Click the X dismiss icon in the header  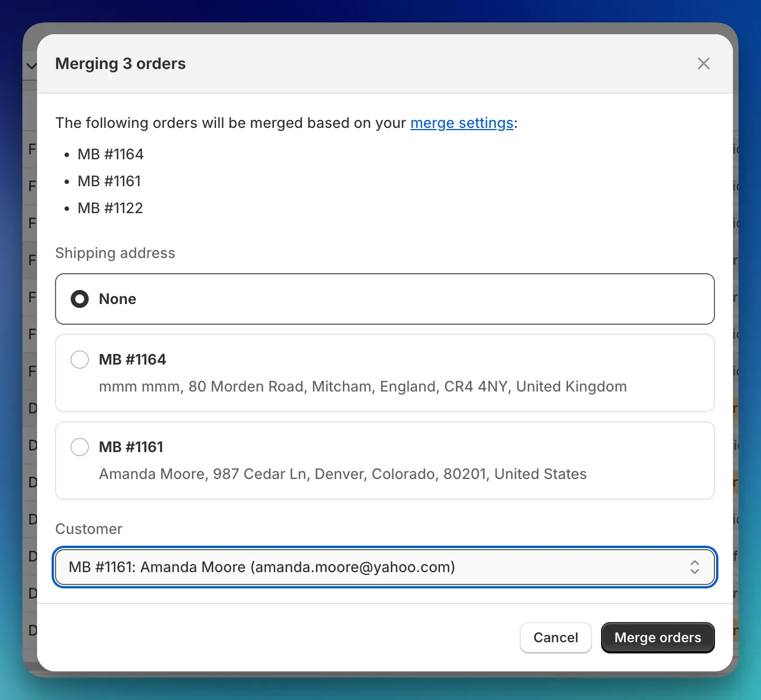pyautogui.click(x=703, y=63)
